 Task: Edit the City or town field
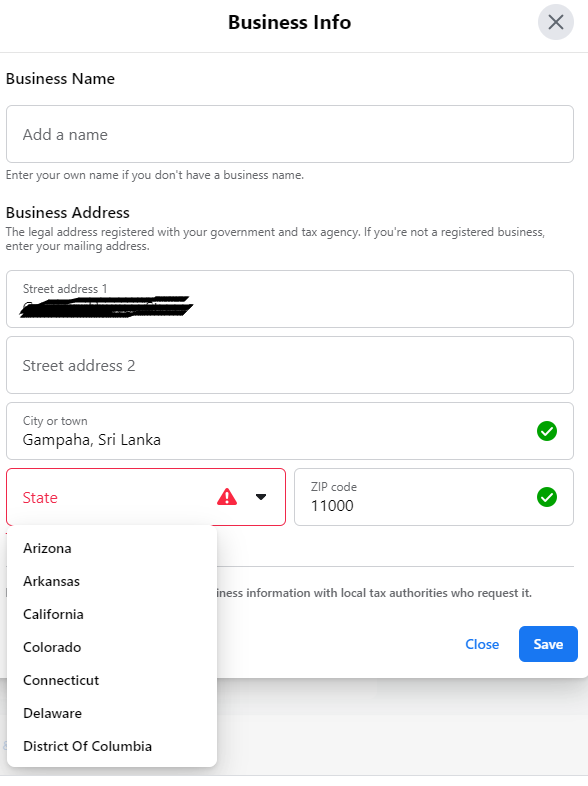coord(290,431)
